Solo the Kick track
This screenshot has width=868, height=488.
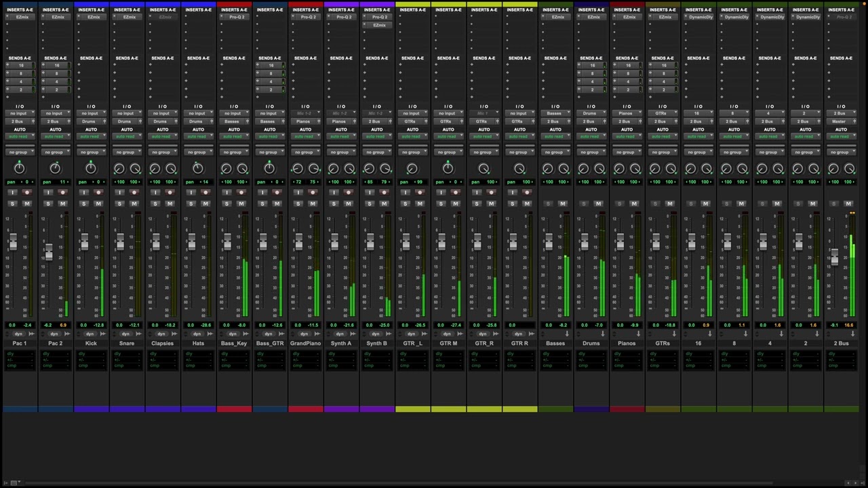coord(83,203)
